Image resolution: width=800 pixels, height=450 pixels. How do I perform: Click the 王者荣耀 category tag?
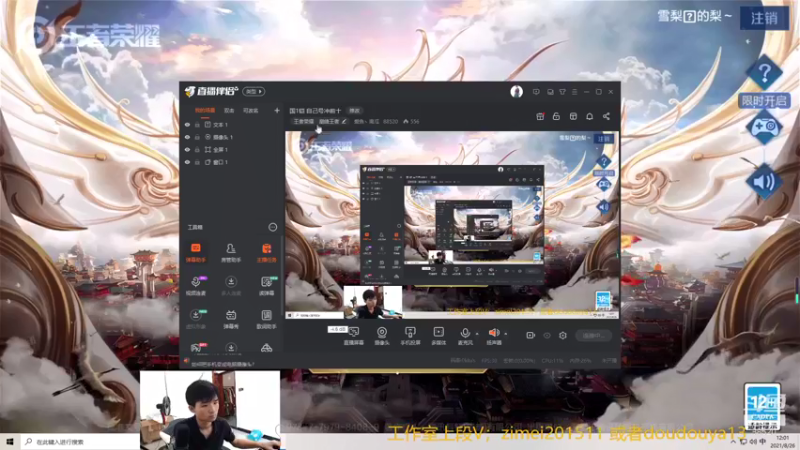tap(304, 121)
